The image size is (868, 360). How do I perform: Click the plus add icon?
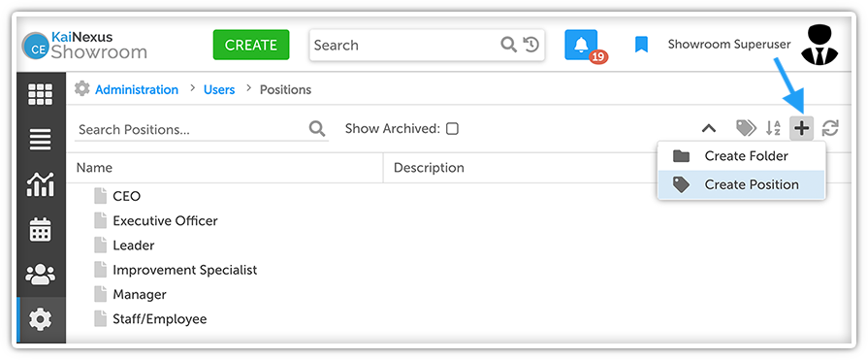point(801,128)
